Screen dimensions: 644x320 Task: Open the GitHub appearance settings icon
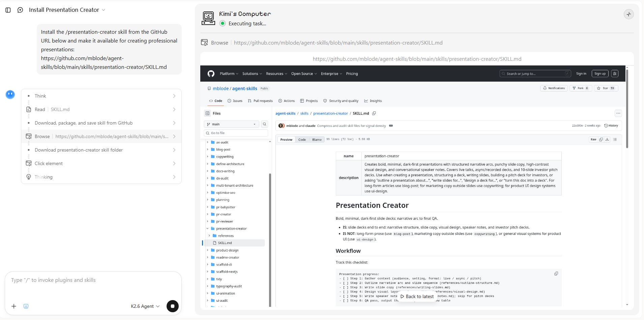pos(615,74)
